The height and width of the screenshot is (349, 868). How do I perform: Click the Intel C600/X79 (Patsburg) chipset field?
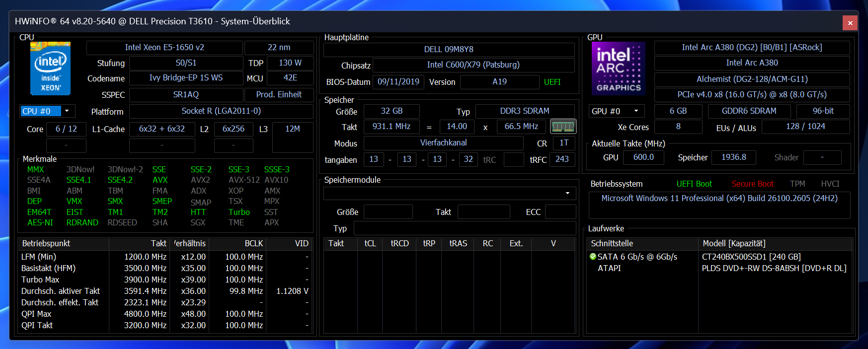coord(473,65)
